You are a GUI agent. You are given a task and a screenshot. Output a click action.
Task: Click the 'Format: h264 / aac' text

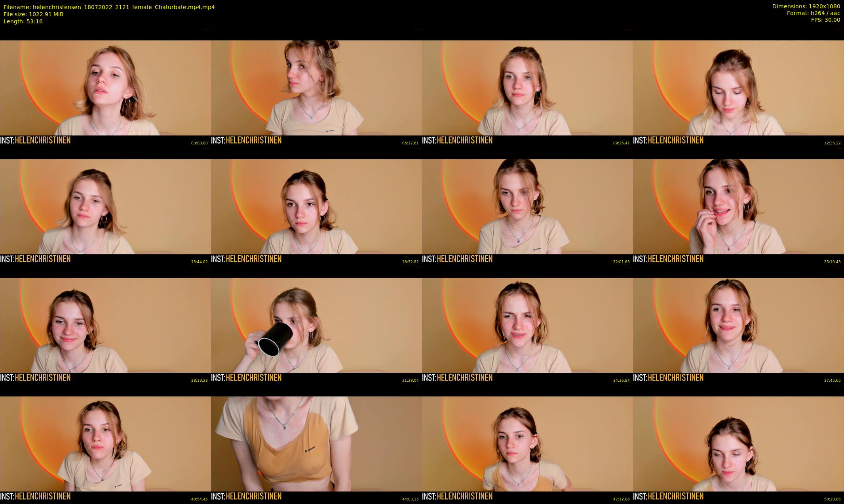click(813, 13)
